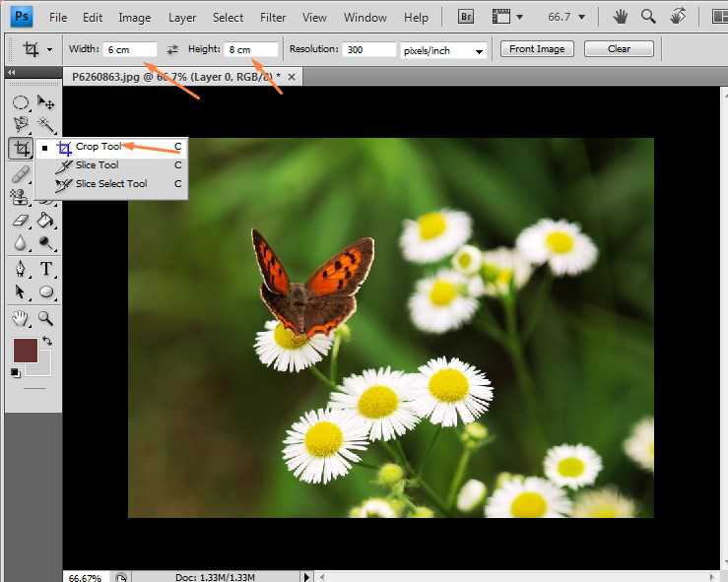Click the horizontal scrollbar left arrow
Viewport: 728px width, 582px height.
point(321,577)
